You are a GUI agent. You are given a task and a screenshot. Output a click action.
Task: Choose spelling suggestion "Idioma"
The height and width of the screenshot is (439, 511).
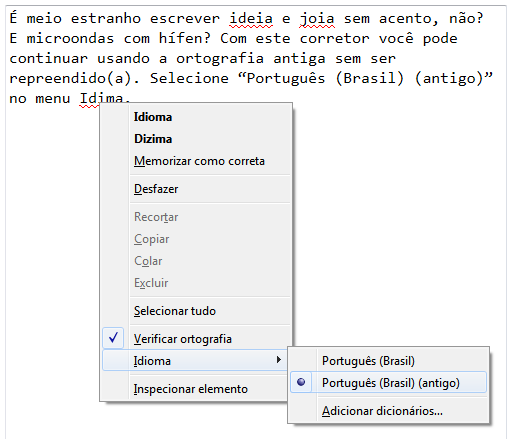click(x=197, y=117)
